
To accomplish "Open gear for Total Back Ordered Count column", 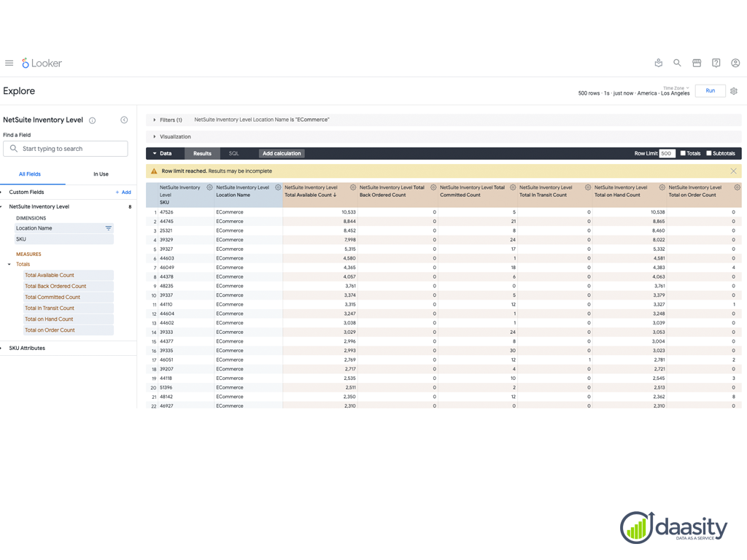I will (433, 187).
